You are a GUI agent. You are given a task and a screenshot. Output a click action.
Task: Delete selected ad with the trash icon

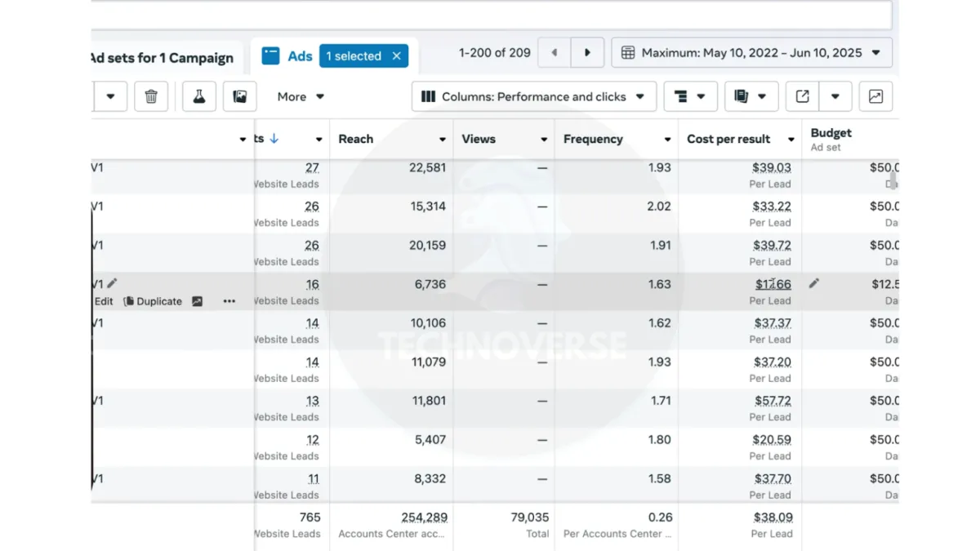point(151,96)
